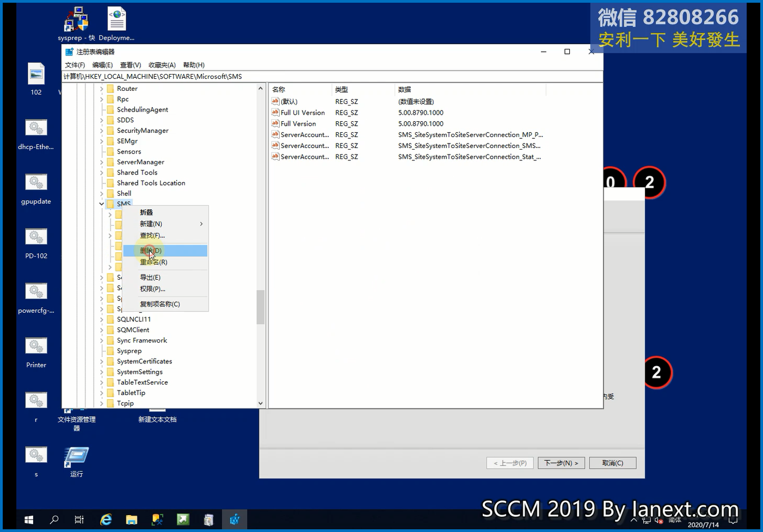Expand the SQLNCLI11 key

pos(102,319)
